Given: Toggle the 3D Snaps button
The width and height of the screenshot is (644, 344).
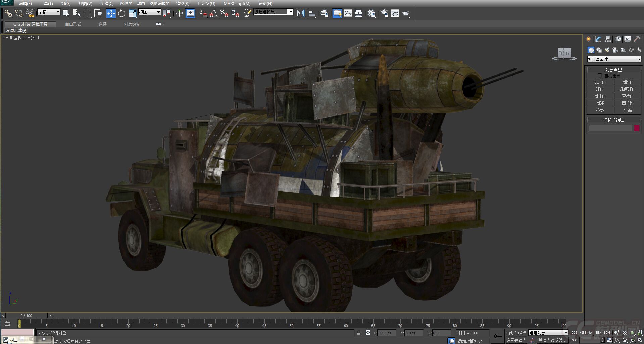Looking at the screenshot, I should click(203, 13).
